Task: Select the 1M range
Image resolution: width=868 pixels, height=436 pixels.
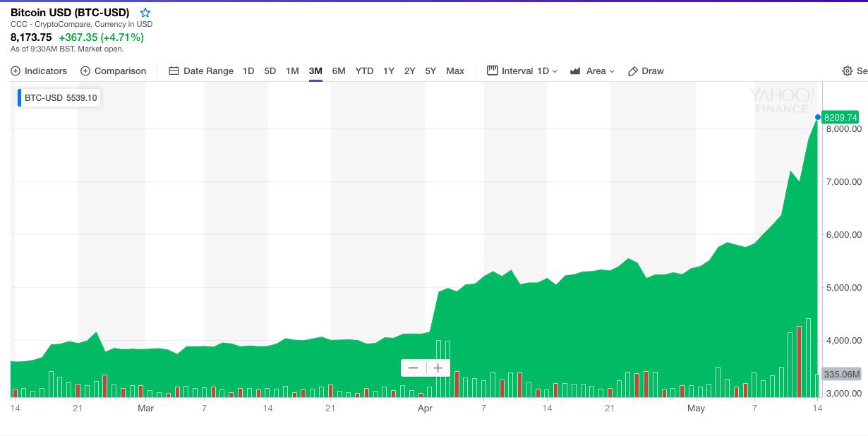Action: (x=292, y=71)
